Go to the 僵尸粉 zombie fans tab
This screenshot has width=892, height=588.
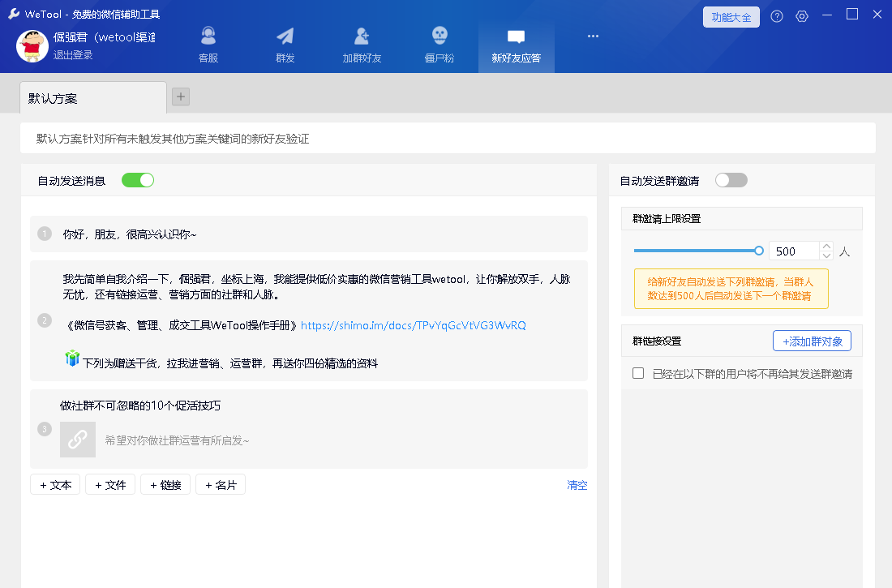click(x=440, y=45)
